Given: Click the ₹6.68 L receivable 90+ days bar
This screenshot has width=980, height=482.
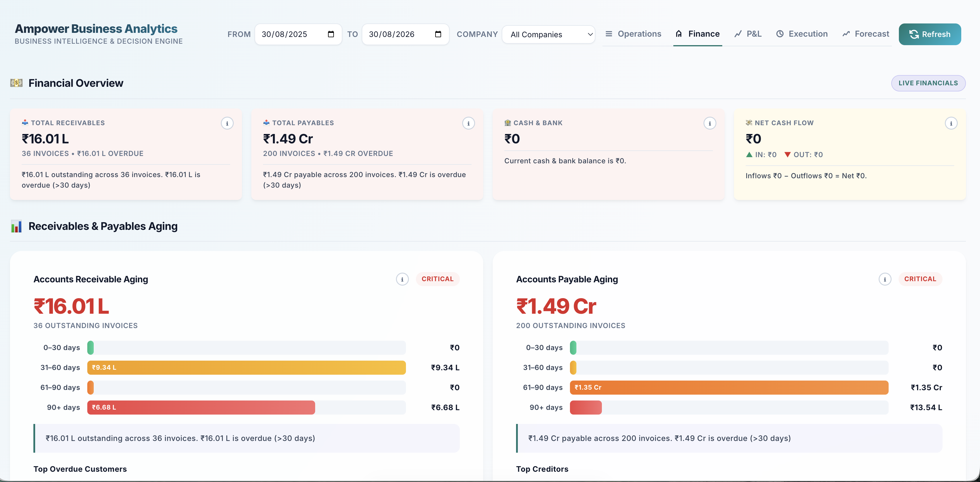Looking at the screenshot, I should coord(201,407).
